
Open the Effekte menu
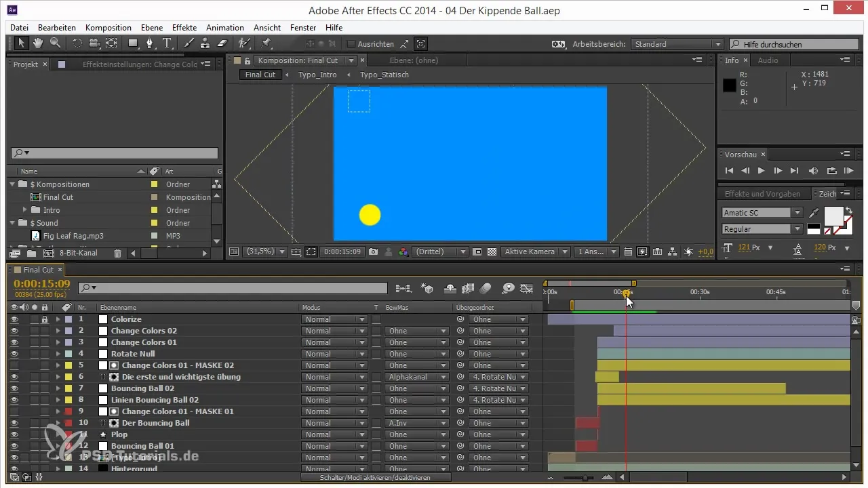[x=184, y=28]
